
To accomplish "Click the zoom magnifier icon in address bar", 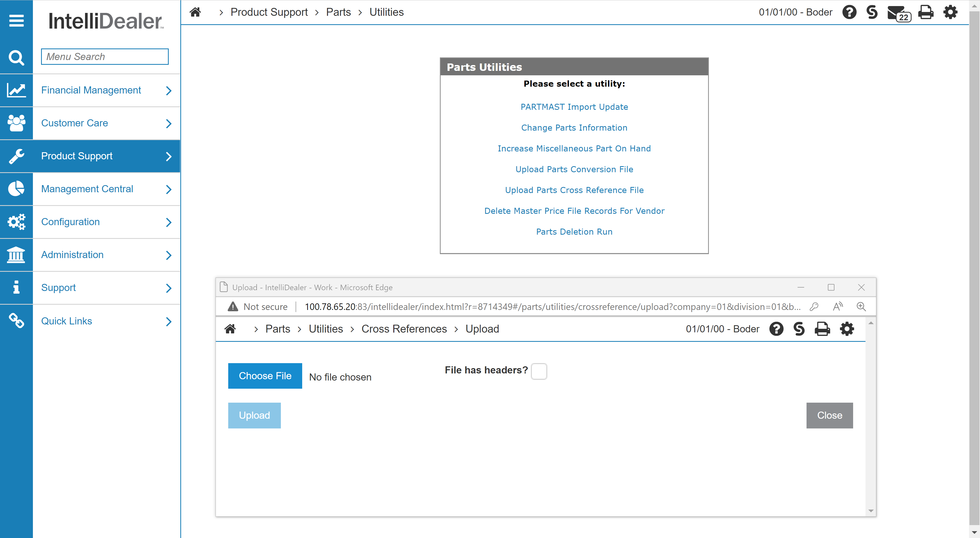I will click(861, 307).
